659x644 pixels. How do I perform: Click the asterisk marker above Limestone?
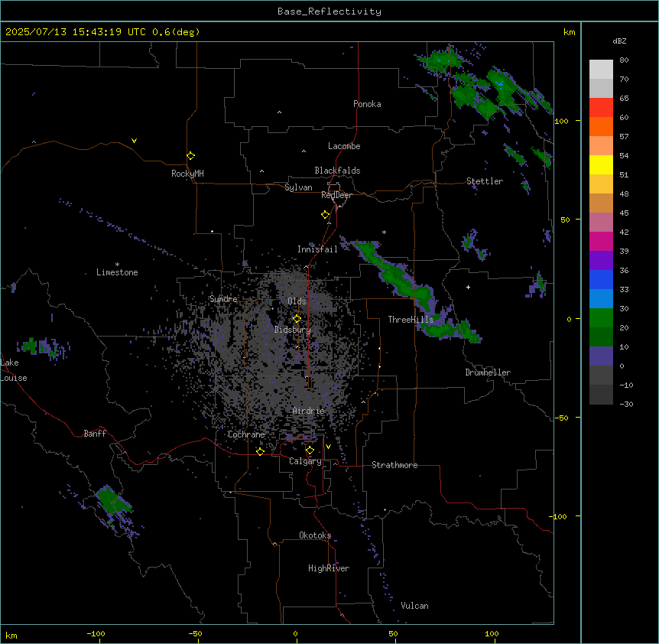coord(117,265)
